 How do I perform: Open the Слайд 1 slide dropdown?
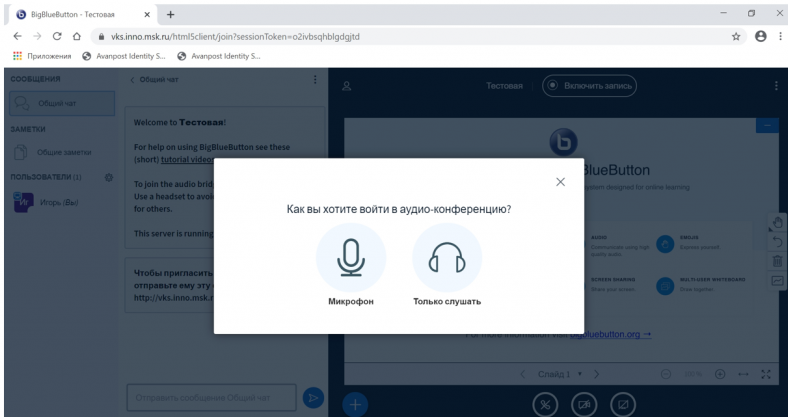(x=561, y=373)
